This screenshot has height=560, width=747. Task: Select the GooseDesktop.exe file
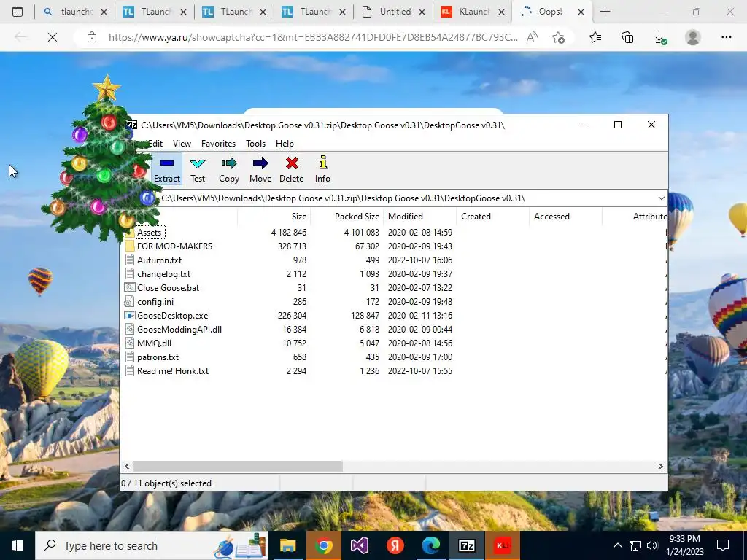(x=172, y=315)
